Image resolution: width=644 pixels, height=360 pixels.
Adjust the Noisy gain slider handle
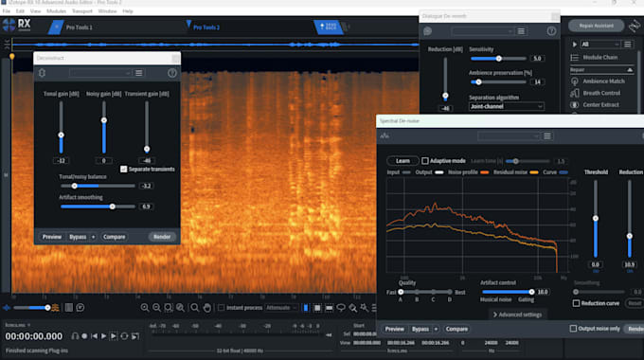tap(104, 120)
